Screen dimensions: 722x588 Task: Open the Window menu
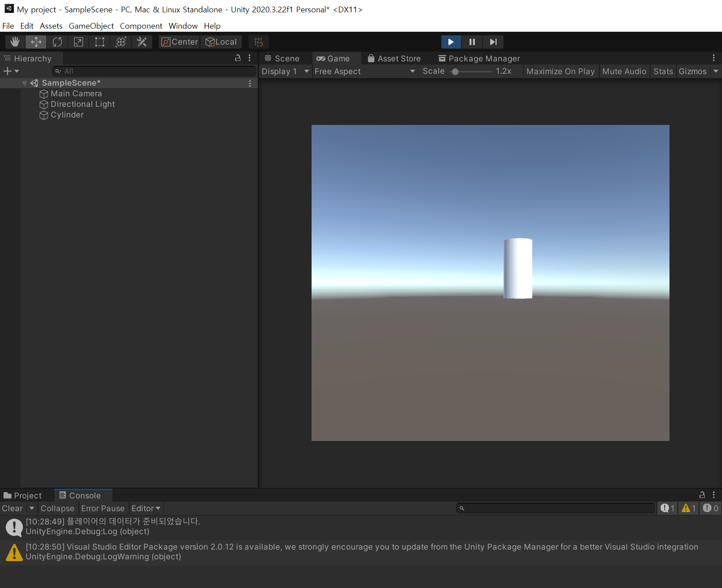click(183, 26)
